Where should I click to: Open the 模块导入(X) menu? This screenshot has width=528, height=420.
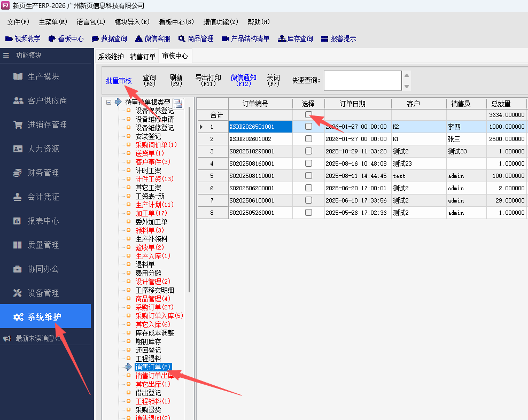click(x=131, y=22)
